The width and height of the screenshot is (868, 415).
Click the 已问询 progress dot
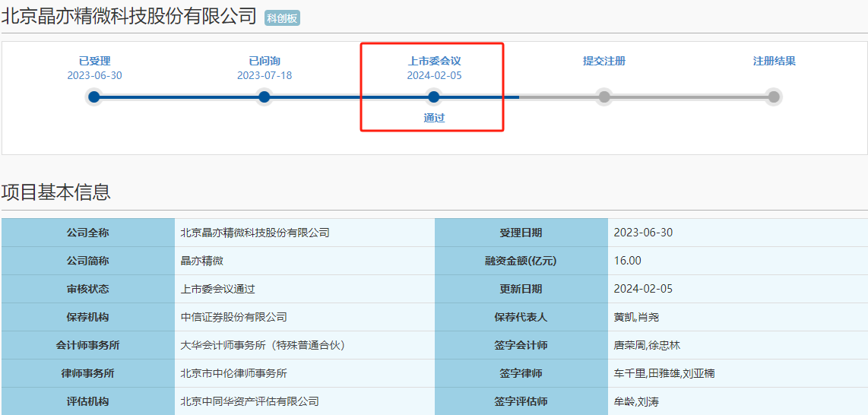tap(264, 97)
